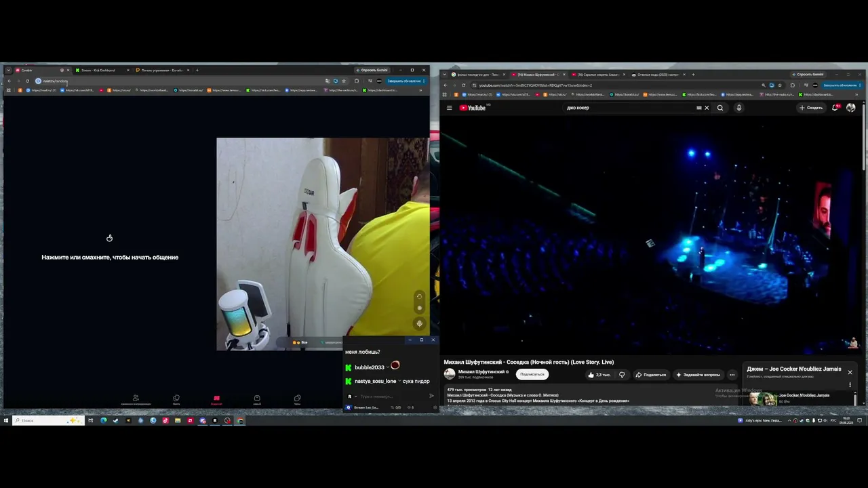Image resolution: width=868 pixels, height=488 pixels.
Task: Click the YouTube search magnifier button
Action: tap(720, 108)
